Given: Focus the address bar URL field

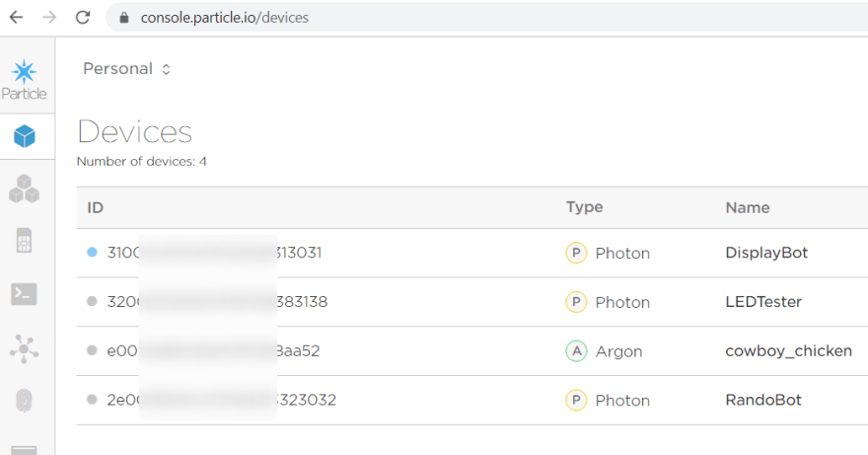Looking at the screenshot, I should coord(487,18).
